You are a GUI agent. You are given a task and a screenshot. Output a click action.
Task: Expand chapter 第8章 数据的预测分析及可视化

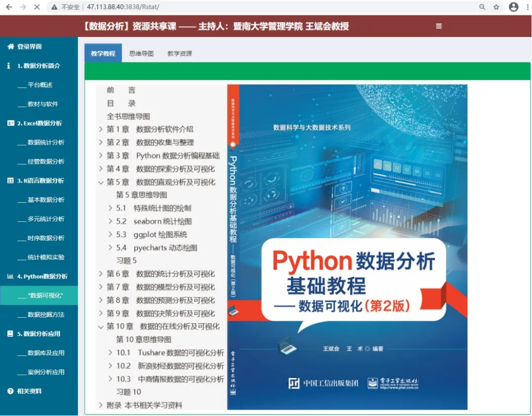[101, 300]
